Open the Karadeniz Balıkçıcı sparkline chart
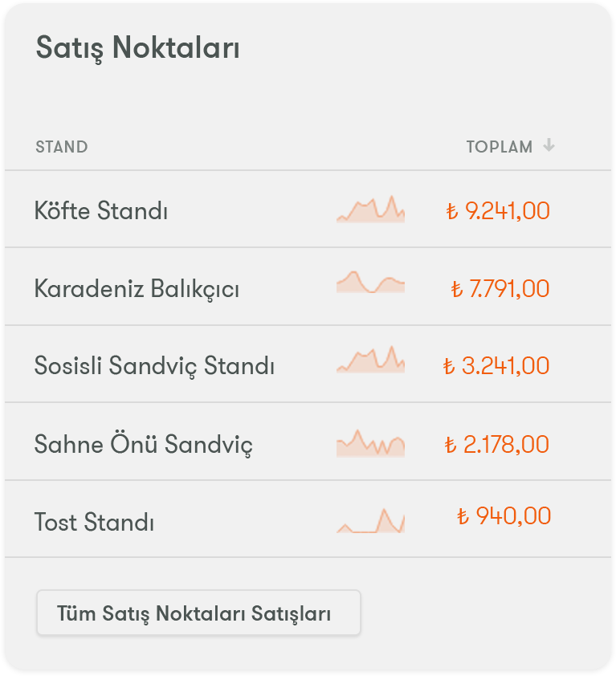This screenshot has width=616, height=676. click(x=370, y=282)
